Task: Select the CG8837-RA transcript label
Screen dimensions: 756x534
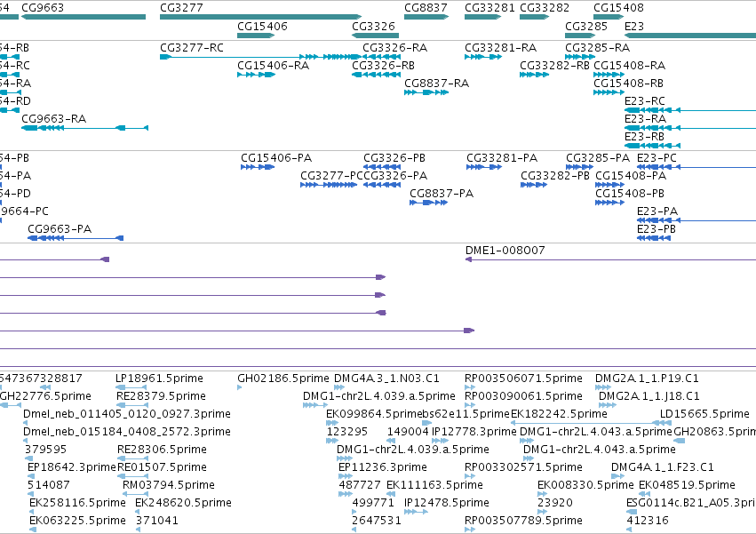Action: (437, 84)
